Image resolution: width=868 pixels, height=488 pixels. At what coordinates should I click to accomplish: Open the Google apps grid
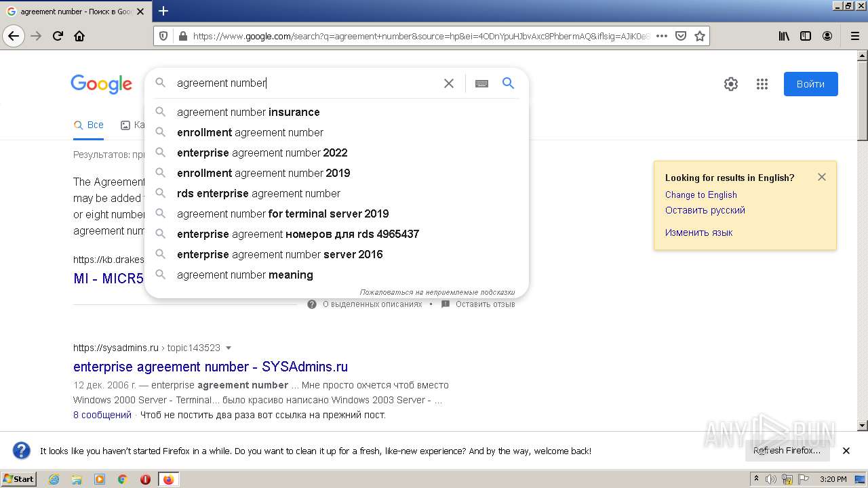click(762, 84)
